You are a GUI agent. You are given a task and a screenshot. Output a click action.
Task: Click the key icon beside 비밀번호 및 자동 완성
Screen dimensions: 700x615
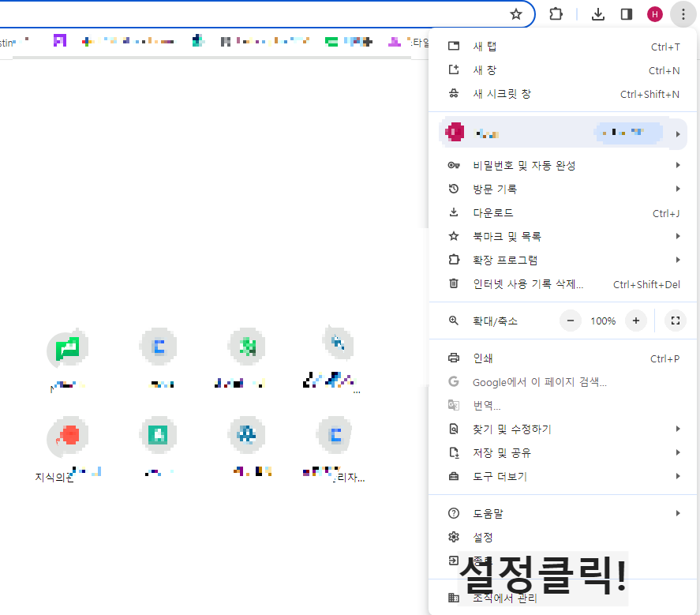point(454,165)
